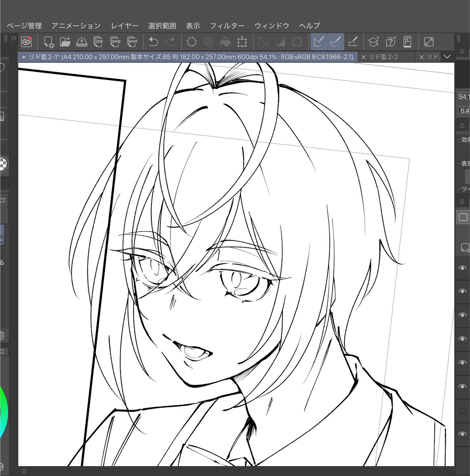470x476 pixels.
Task: Click the edge keyboard device icon
Action: coord(407,42)
